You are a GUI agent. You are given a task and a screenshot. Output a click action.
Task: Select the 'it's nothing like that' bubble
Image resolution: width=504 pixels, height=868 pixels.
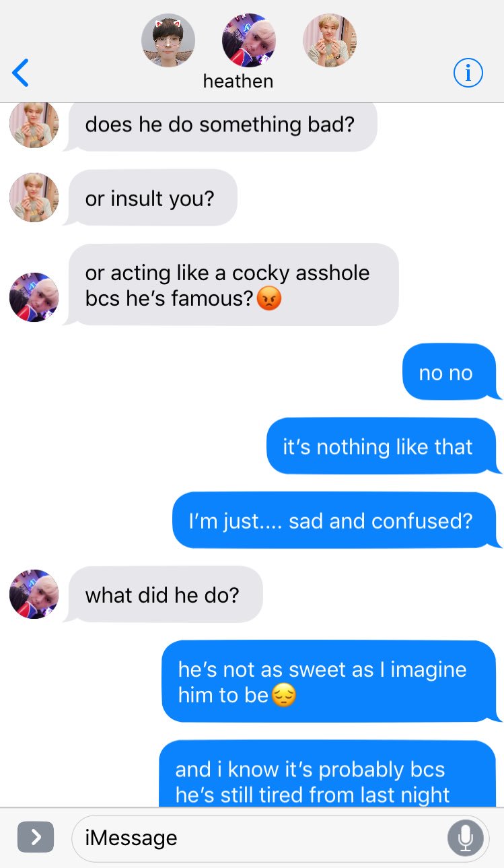pos(382,446)
